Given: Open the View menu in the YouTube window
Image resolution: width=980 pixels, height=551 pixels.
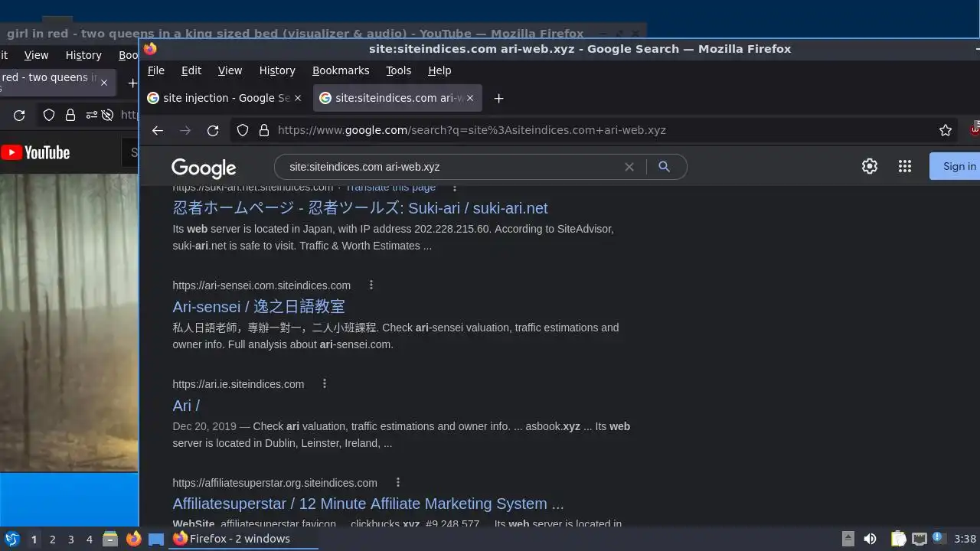Looking at the screenshot, I should pos(36,55).
